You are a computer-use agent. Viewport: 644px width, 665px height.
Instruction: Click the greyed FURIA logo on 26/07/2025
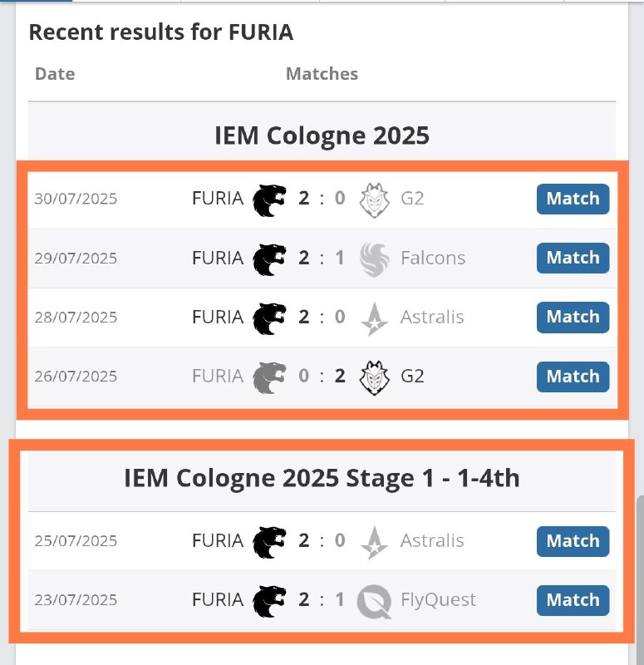269,377
